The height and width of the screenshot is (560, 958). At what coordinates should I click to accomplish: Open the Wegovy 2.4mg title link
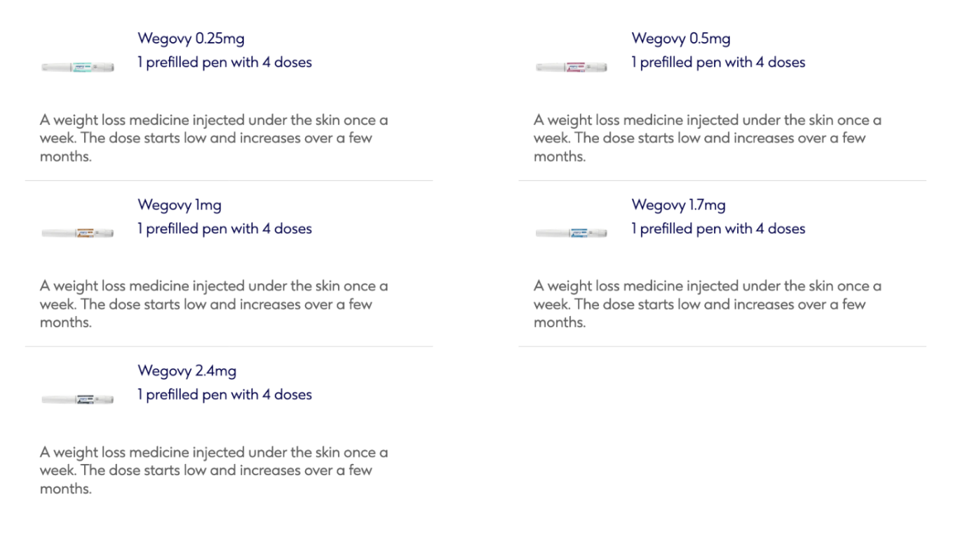pos(187,371)
